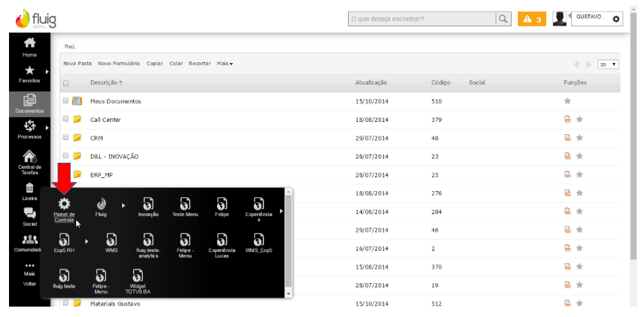
Task: Click scroll-down arrow of popup menu
Action: (x=288, y=294)
